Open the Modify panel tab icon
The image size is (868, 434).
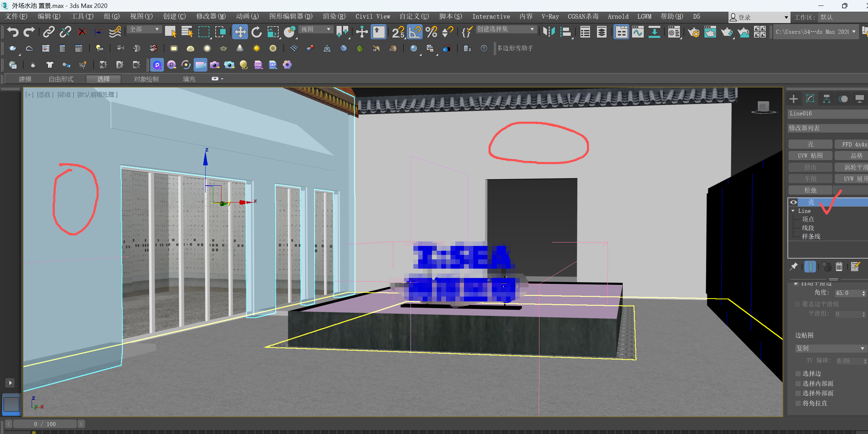point(810,99)
